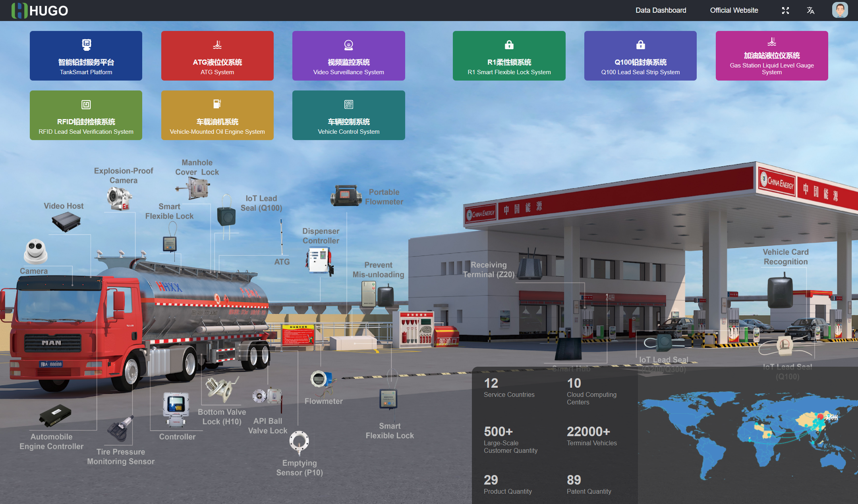858x504 pixels.
Task: Click the 'Receiving Terminal (Z20)' label text
Action: tap(489, 269)
